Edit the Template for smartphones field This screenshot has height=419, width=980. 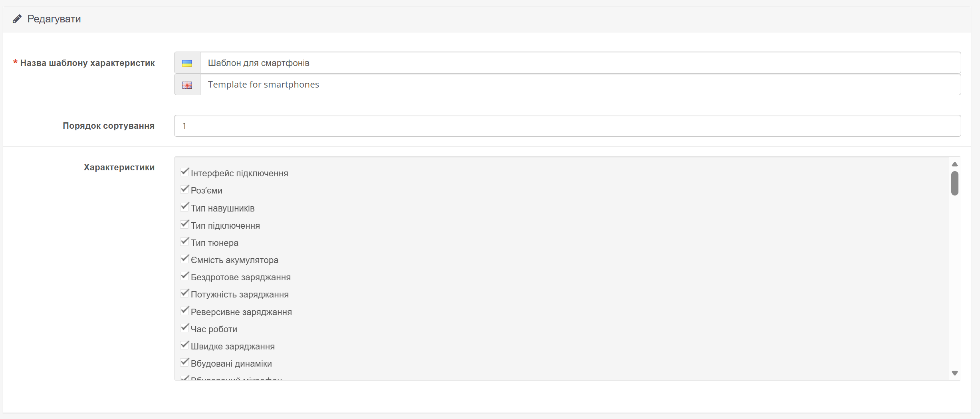pos(580,84)
